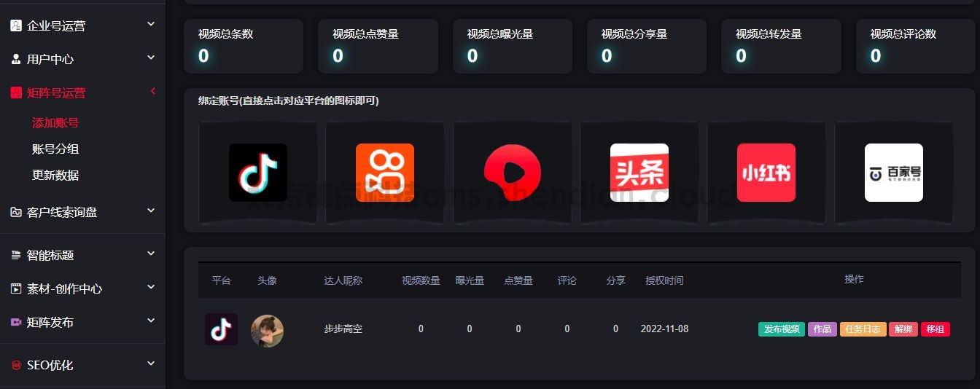Expand the 素材-创作中心 menu chevron
Screen dimensions: 980x389
coord(151,287)
